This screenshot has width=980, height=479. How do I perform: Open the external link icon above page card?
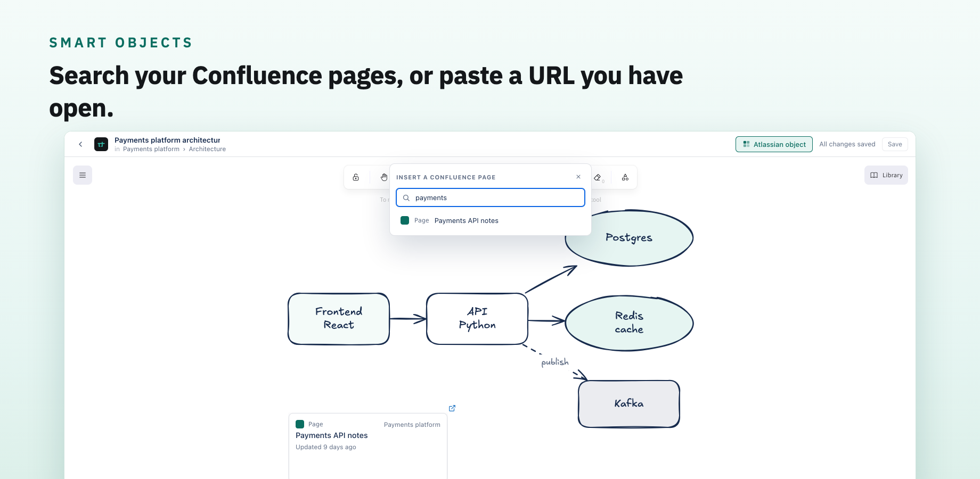[x=452, y=408]
